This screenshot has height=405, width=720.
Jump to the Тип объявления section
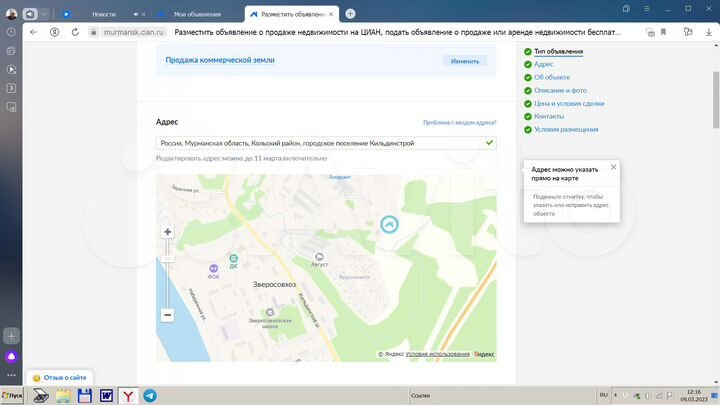pyautogui.click(x=558, y=51)
